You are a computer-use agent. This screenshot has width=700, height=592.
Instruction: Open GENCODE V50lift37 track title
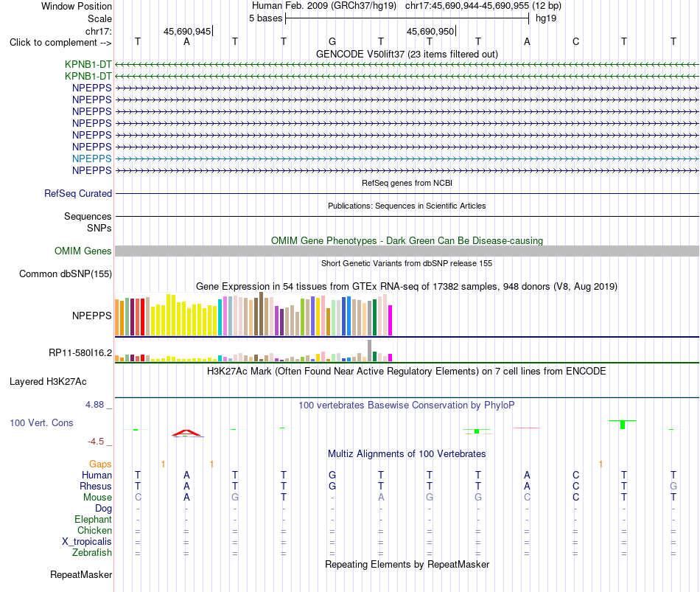pyautogui.click(x=407, y=54)
